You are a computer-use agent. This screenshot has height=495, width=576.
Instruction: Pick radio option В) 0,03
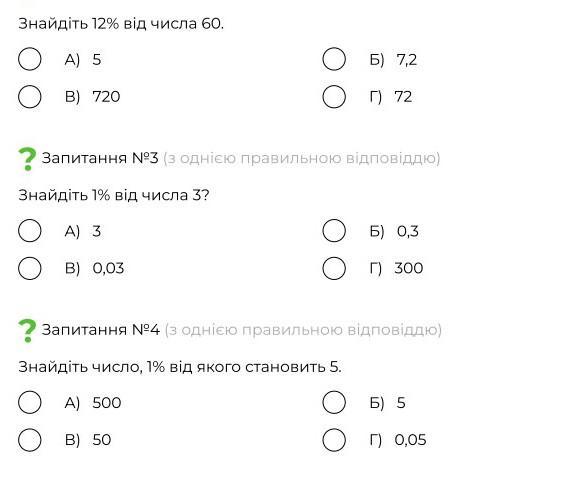pyautogui.click(x=29, y=268)
